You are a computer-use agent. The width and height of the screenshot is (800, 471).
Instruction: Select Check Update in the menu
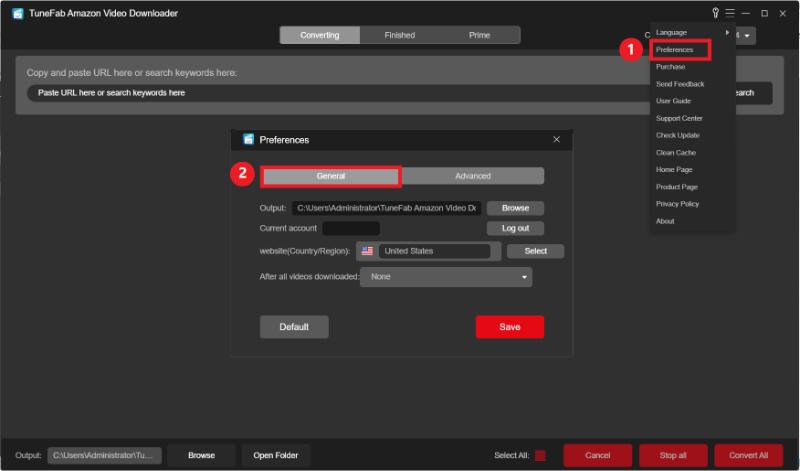[678, 135]
